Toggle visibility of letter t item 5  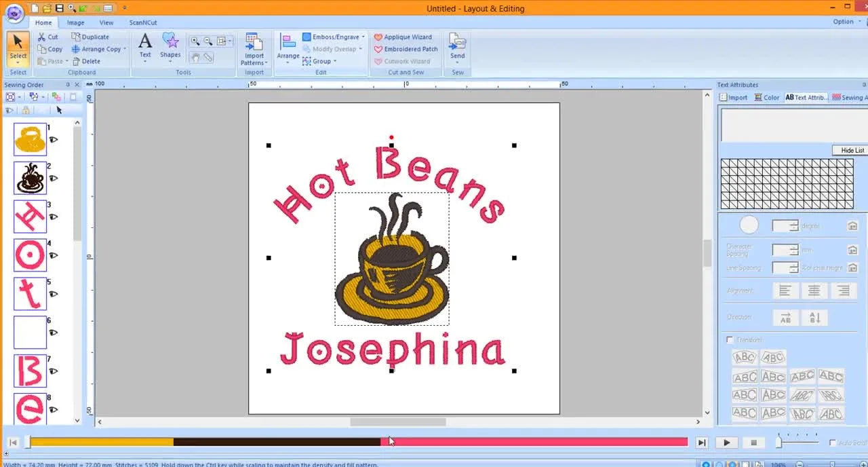point(54,295)
